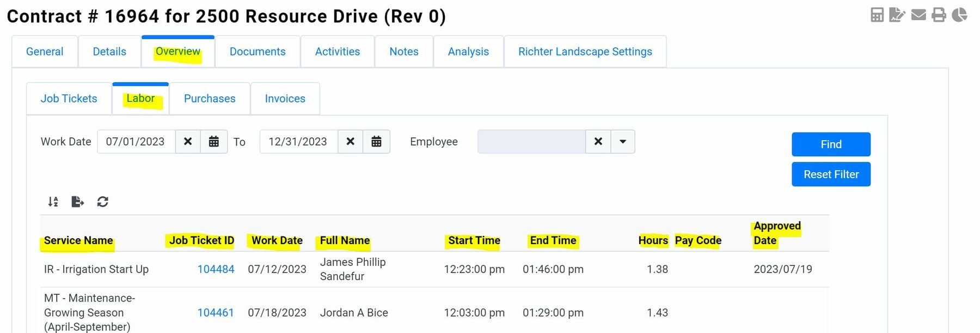Open the Purchases sub-tab
The width and height of the screenshot is (980, 333).
click(x=210, y=99)
